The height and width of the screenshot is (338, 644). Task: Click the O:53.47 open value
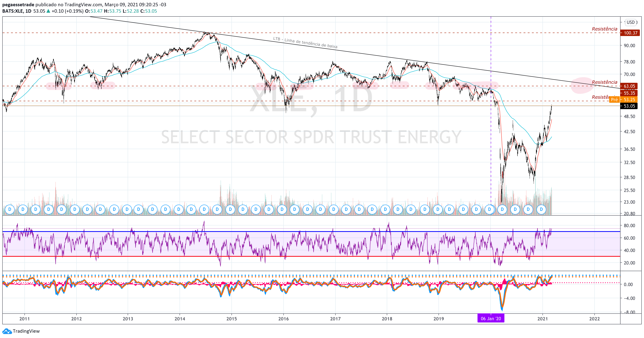[94, 11]
